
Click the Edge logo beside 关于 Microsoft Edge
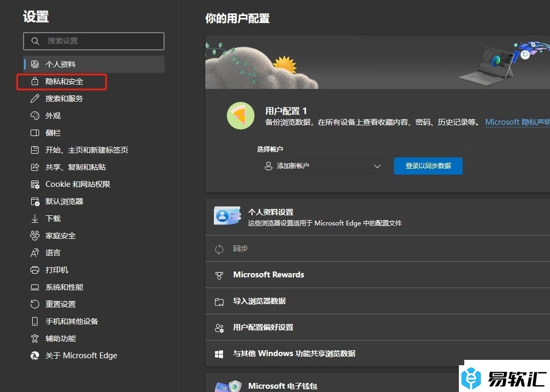click(35, 356)
